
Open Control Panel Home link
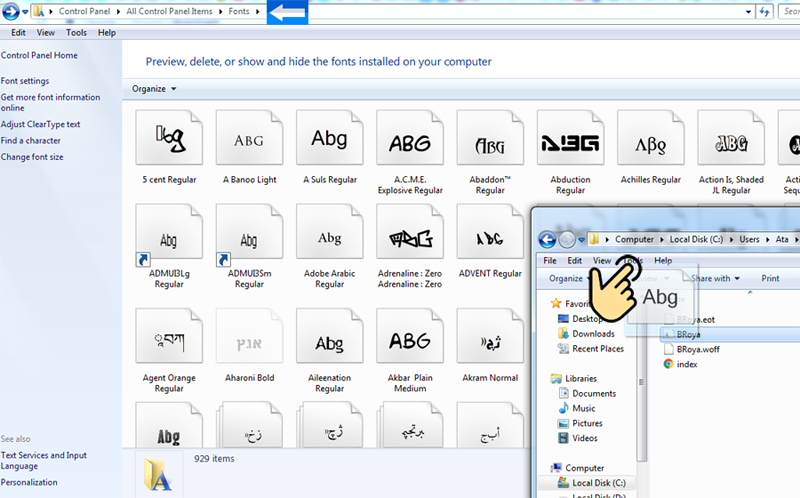pos(39,55)
